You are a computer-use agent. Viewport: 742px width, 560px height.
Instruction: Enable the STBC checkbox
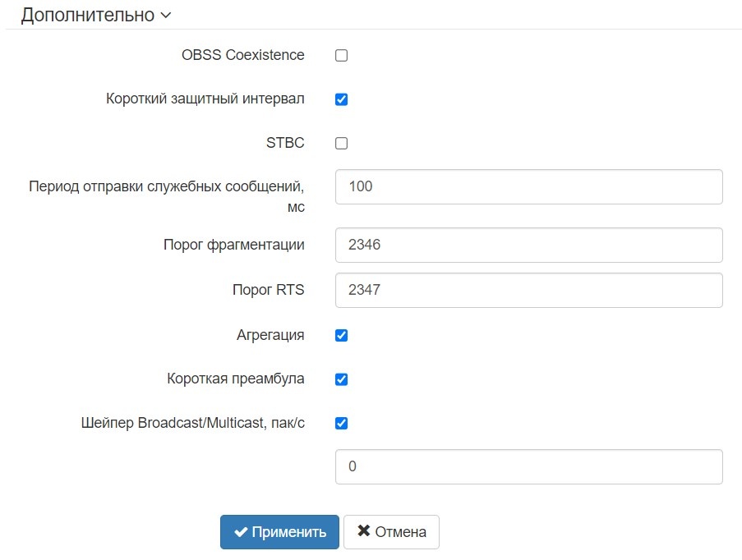[342, 144]
